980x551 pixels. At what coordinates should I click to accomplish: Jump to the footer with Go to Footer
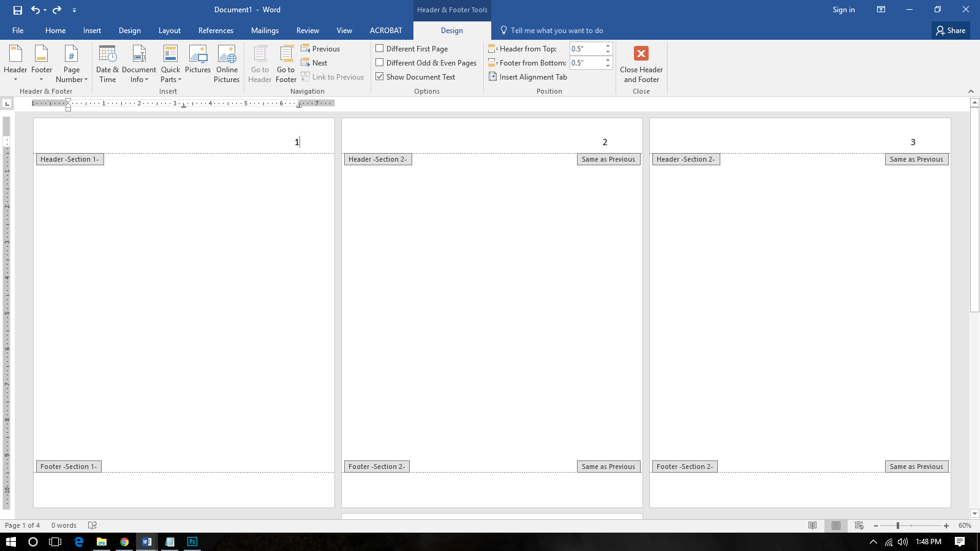point(285,63)
